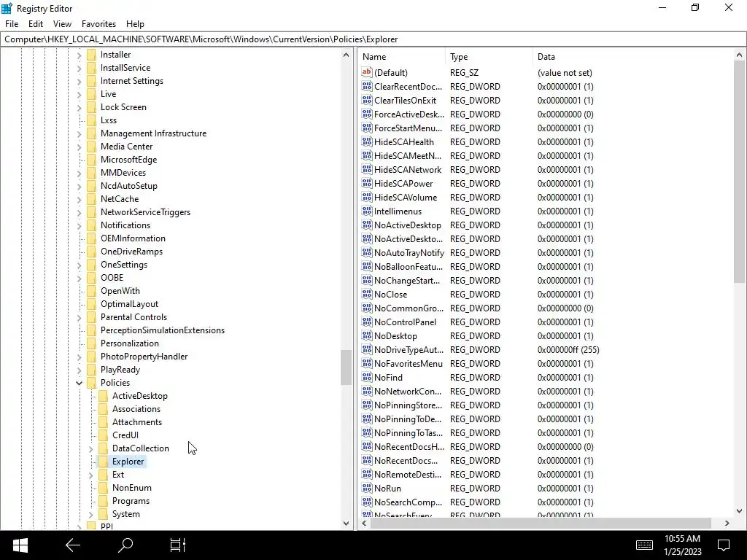Expand the System key under Policies
This screenshot has height=560, width=747.
tap(91, 514)
